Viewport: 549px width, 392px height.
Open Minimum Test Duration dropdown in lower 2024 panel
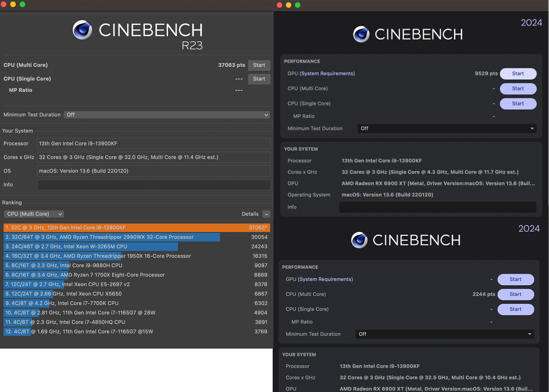(445, 334)
